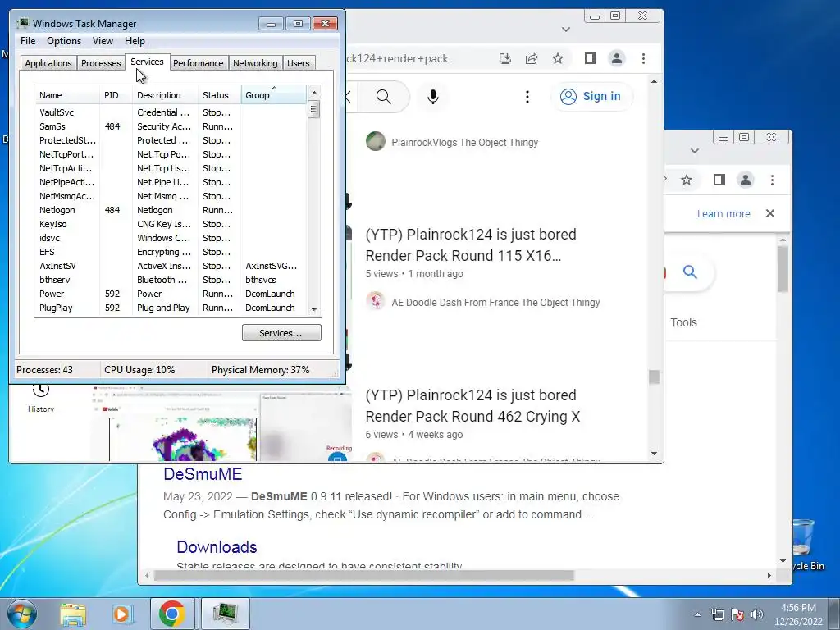
Task: Open the Help menu in Task Manager
Action: click(x=135, y=41)
